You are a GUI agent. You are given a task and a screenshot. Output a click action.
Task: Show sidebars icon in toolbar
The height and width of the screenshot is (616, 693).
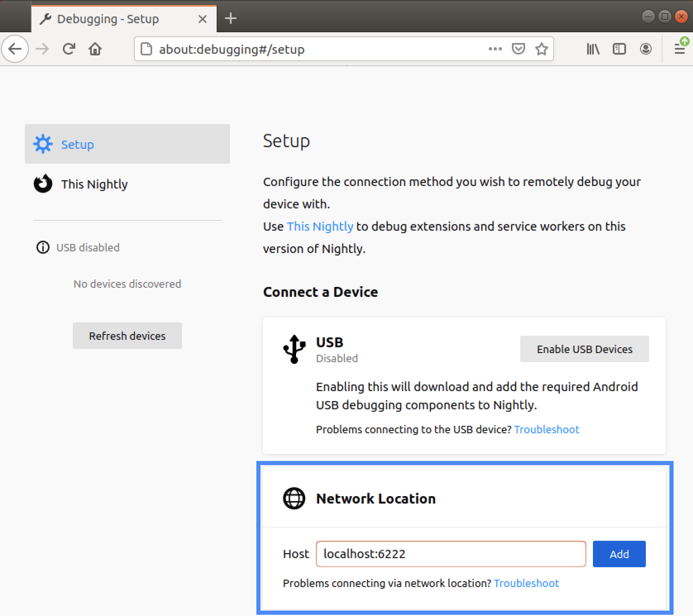click(x=619, y=49)
